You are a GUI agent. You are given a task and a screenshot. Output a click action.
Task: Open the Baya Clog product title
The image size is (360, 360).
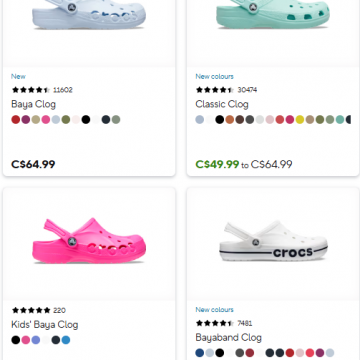[x=33, y=104]
